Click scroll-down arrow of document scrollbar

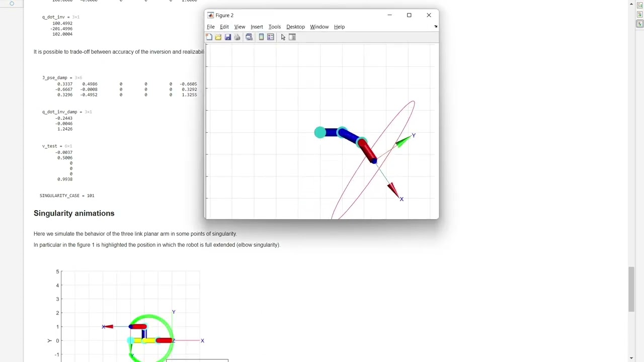pos(631,358)
